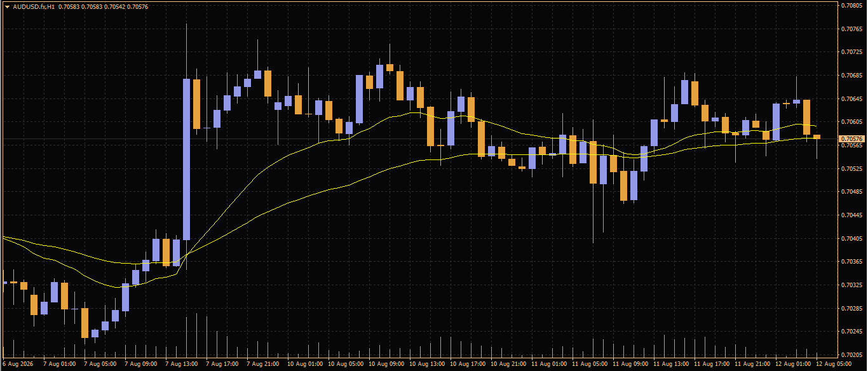Click the 0.70445 price scale label
The height and width of the screenshot is (371, 868).
(851, 215)
